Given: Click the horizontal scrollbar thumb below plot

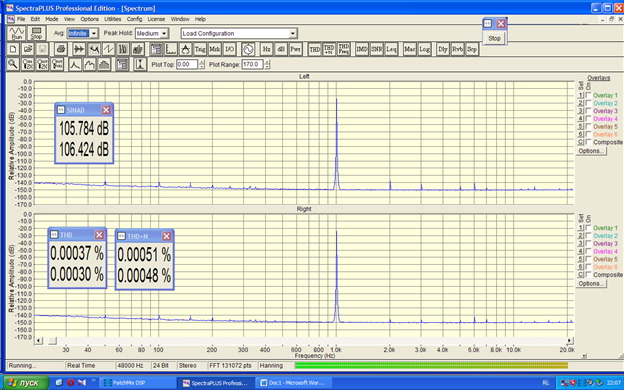Looking at the screenshot, I should tap(53, 341).
